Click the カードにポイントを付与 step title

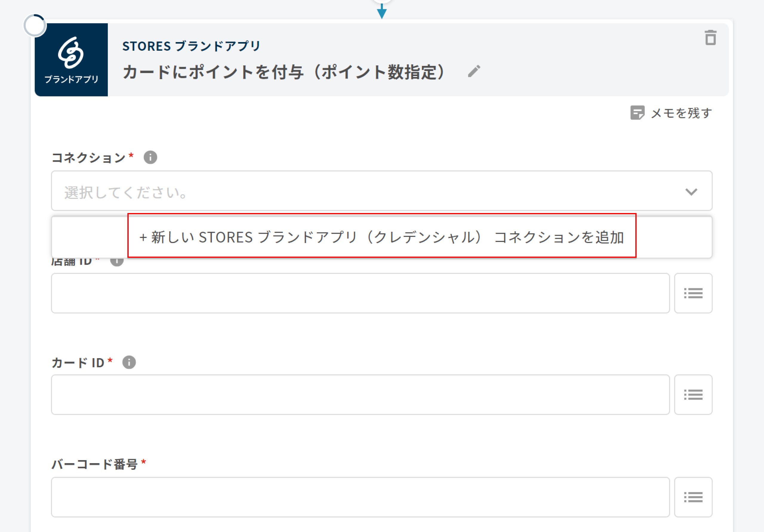click(284, 72)
